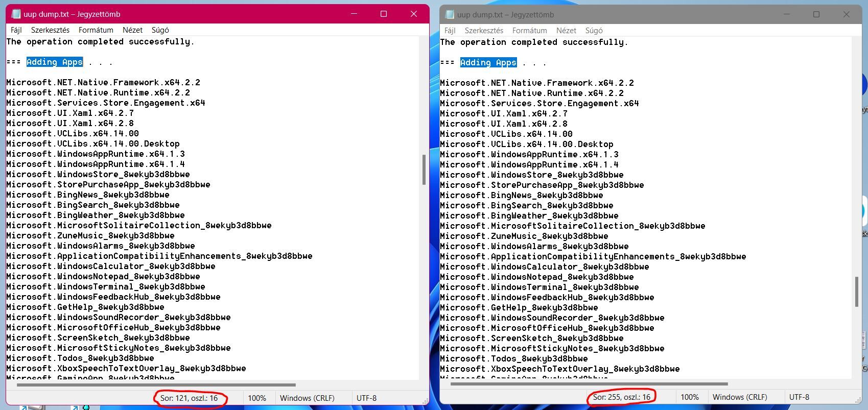
Task: Open Szerkesztés menu in left Notepad window
Action: coord(50,30)
